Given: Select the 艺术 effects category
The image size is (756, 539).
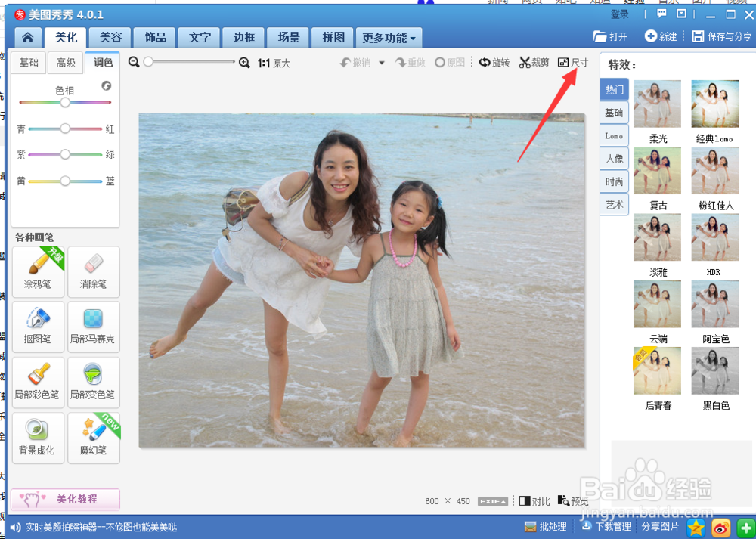Looking at the screenshot, I should (x=614, y=205).
